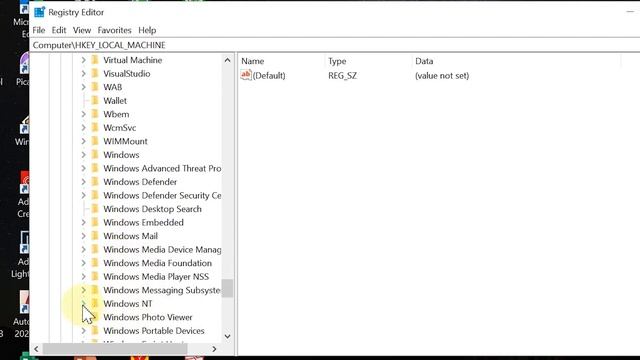Click the tree horizontal scrollbar thumb
Screen dimensions: 640x360
coord(115,349)
